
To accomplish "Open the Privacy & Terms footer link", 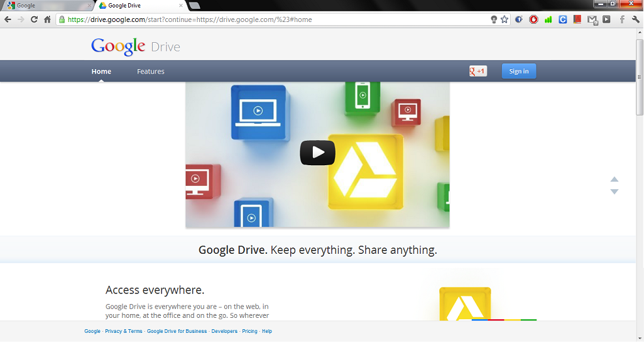I will coord(124,331).
